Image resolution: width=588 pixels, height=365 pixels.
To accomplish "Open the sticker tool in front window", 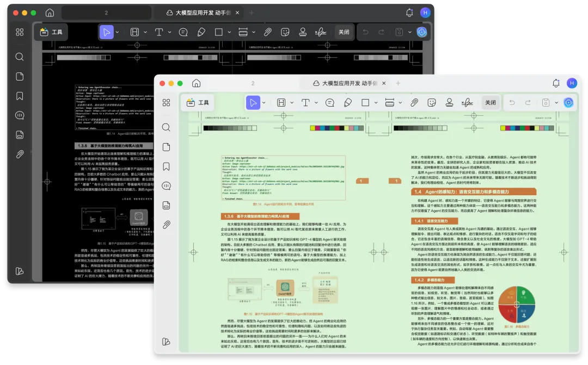I will [432, 103].
